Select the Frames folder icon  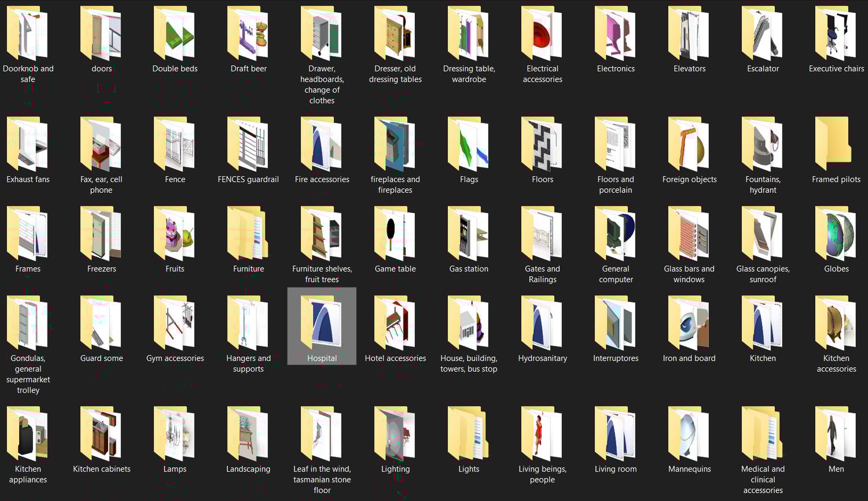(28, 233)
